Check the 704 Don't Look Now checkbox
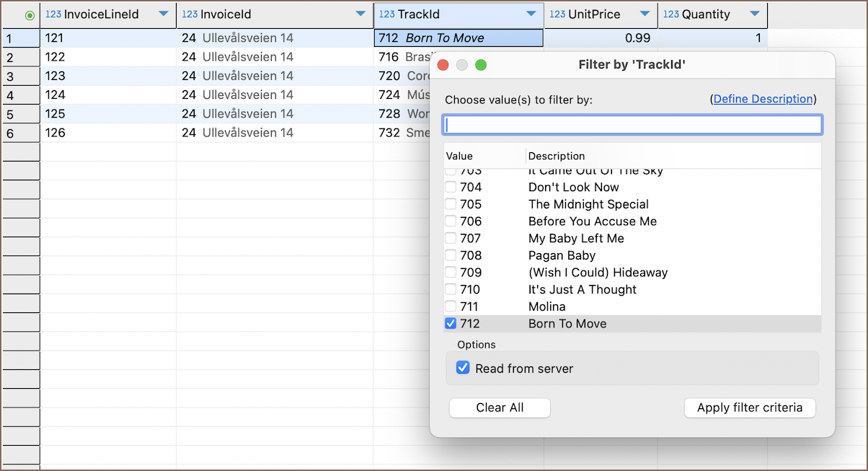The height and width of the screenshot is (471, 868). [x=451, y=188]
